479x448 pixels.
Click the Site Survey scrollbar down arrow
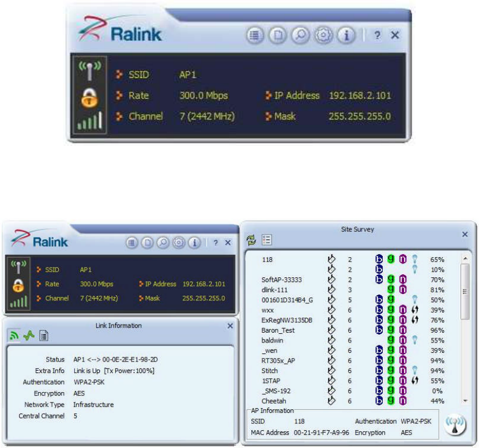tap(465, 401)
